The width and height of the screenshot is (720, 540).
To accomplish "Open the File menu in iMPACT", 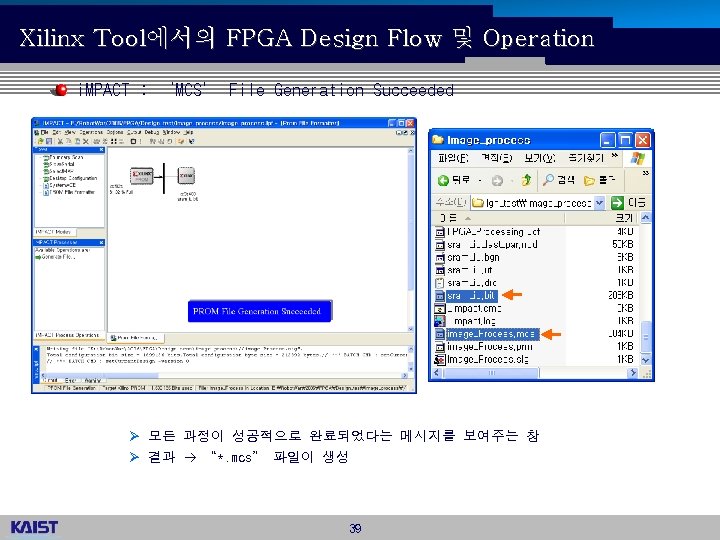I will [45, 132].
